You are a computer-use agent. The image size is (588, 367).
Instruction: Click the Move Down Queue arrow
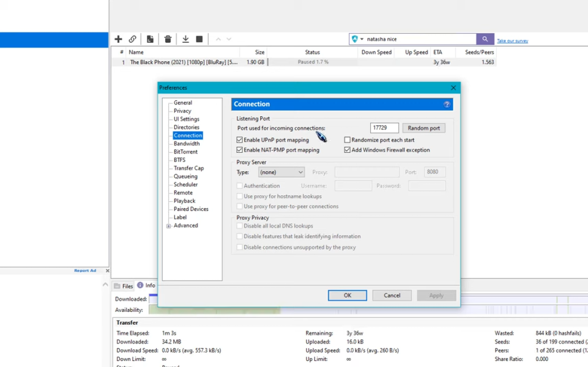(x=229, y=39)
